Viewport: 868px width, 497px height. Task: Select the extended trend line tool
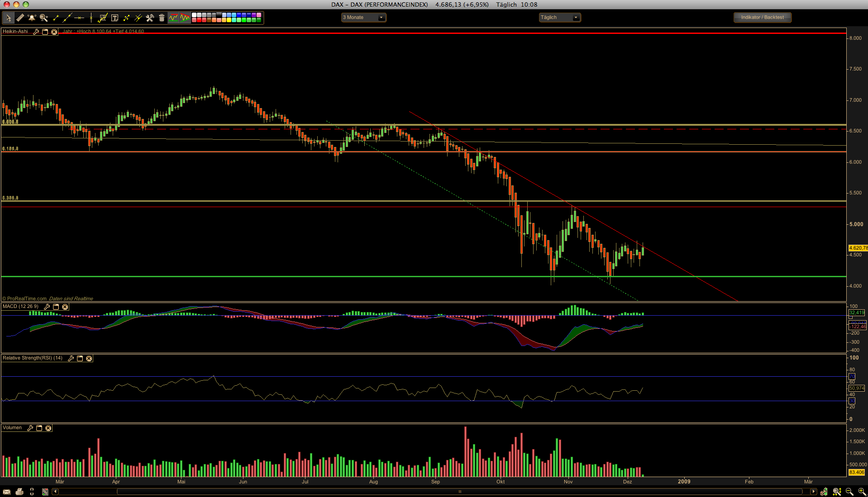coord(67,18)
